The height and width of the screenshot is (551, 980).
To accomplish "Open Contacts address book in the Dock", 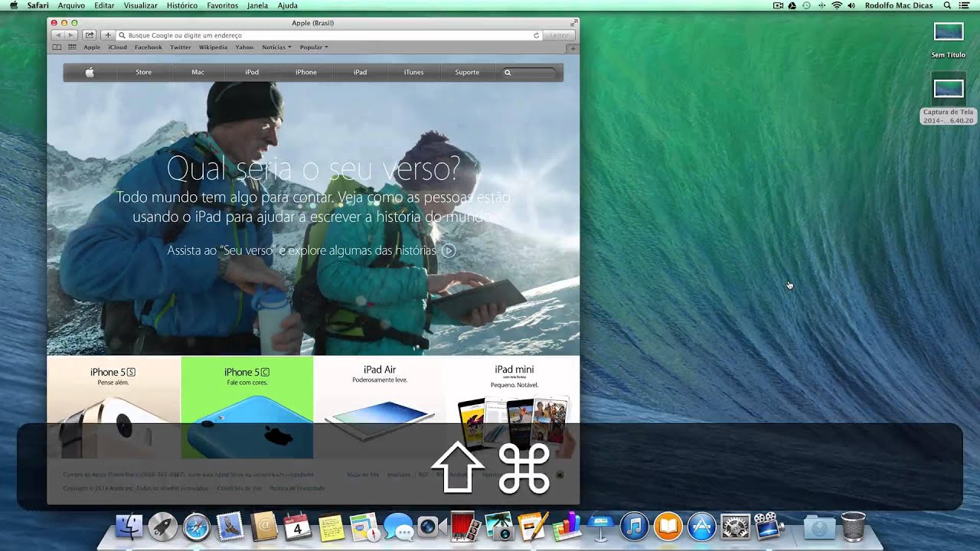I will click(x=264, y=527).
